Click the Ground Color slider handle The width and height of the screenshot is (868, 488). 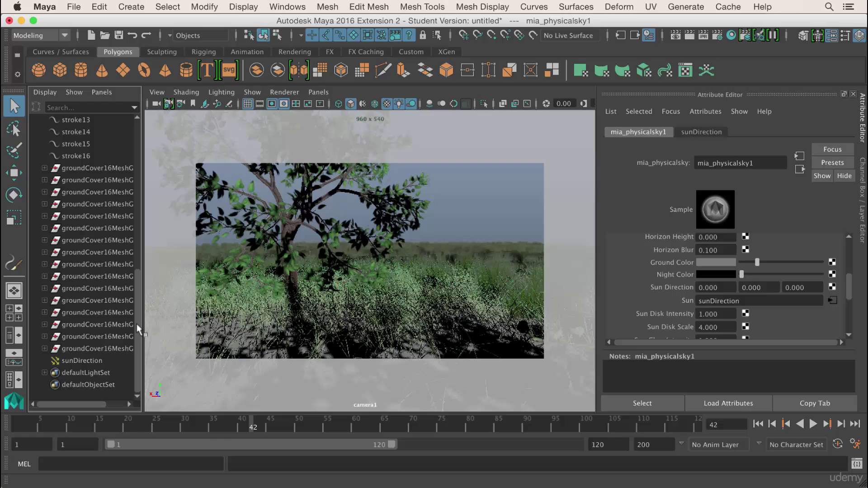[757, 262]
